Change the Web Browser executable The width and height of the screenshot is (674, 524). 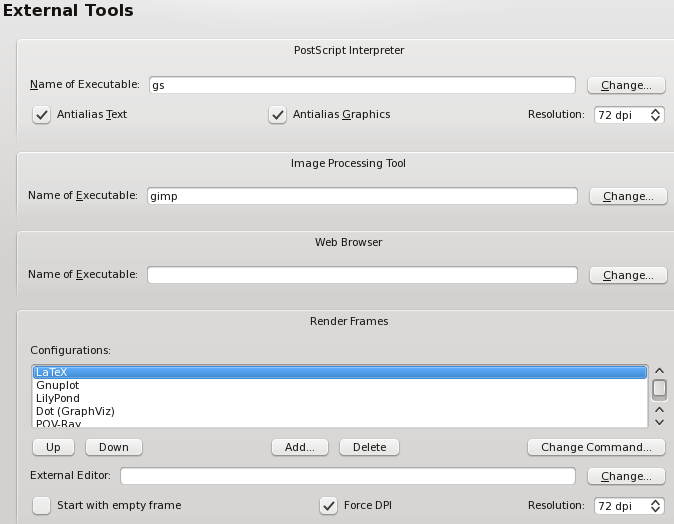tap(628, 275)
